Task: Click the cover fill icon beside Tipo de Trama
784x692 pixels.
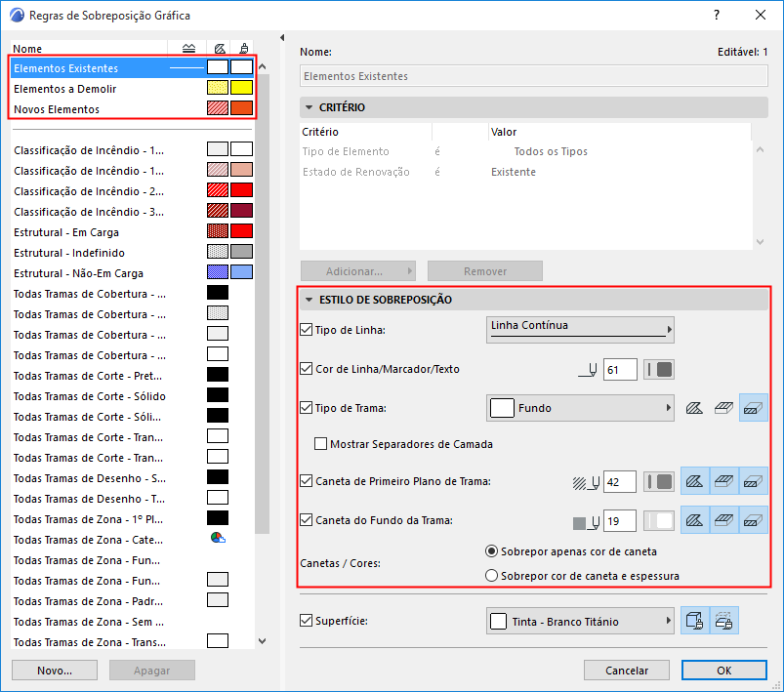Action: pos(723,408)
